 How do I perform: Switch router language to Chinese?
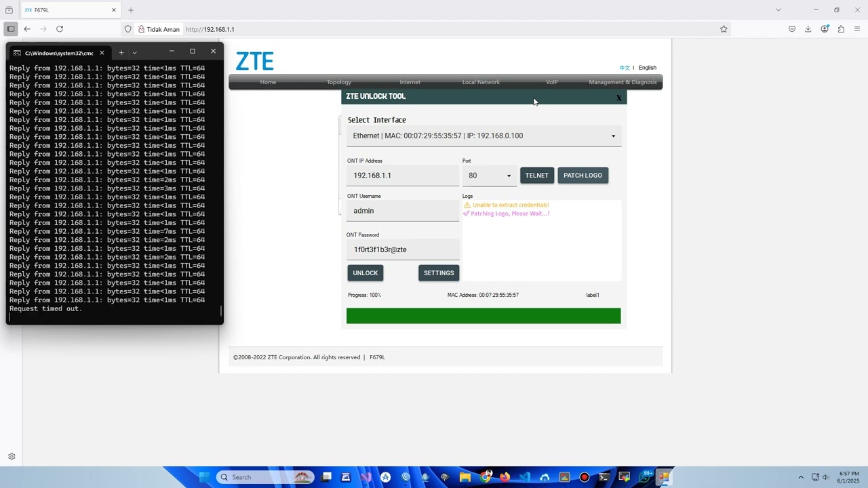(x=625, y=68)
